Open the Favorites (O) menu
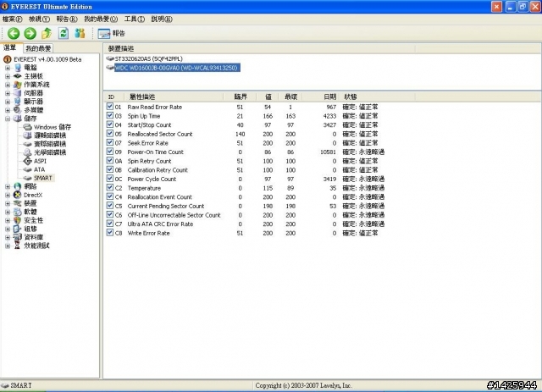The image size is (542, 392). pos(101,19)
